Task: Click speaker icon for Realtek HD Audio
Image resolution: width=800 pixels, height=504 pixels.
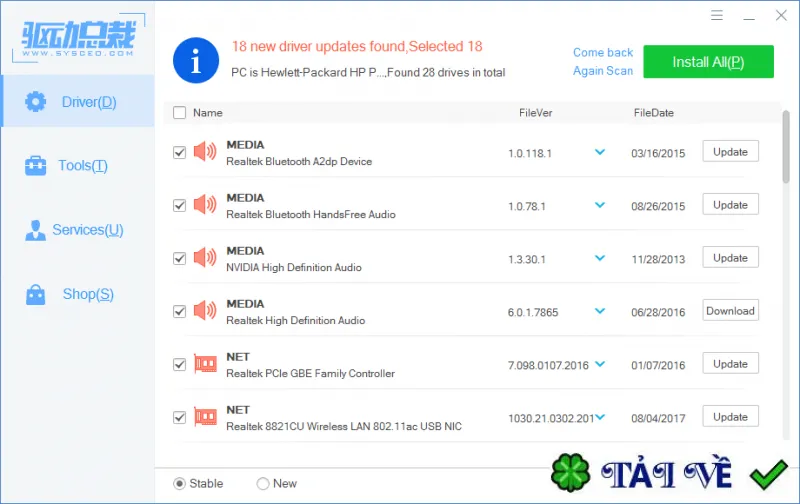Action: [205, 311]
